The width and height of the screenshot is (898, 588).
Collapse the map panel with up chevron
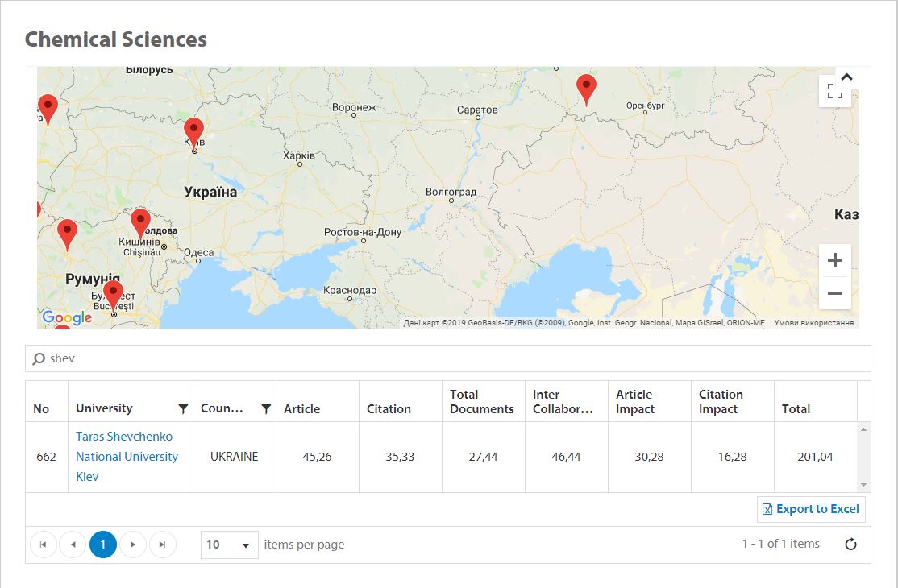coord(846,77)
